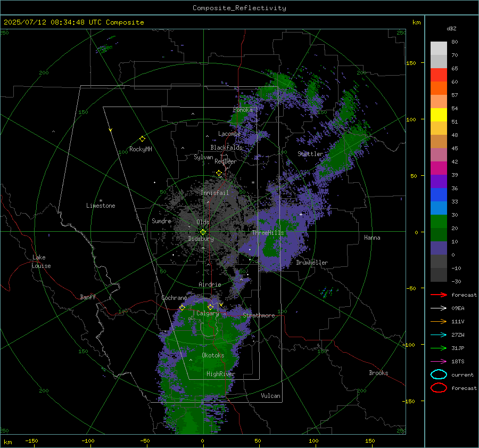
Task: Click the yellow diamond marker above Calgary
Action: tap(210, 307)
